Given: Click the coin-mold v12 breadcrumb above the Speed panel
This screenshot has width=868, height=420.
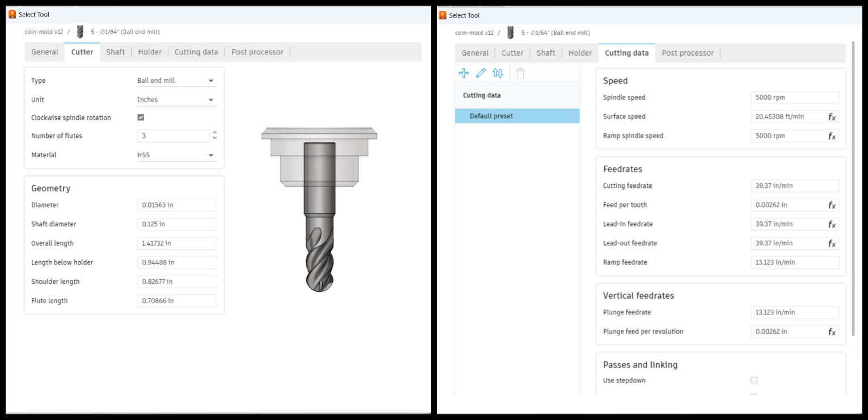Looking at the screenshot, I should [x=474, y=33].
